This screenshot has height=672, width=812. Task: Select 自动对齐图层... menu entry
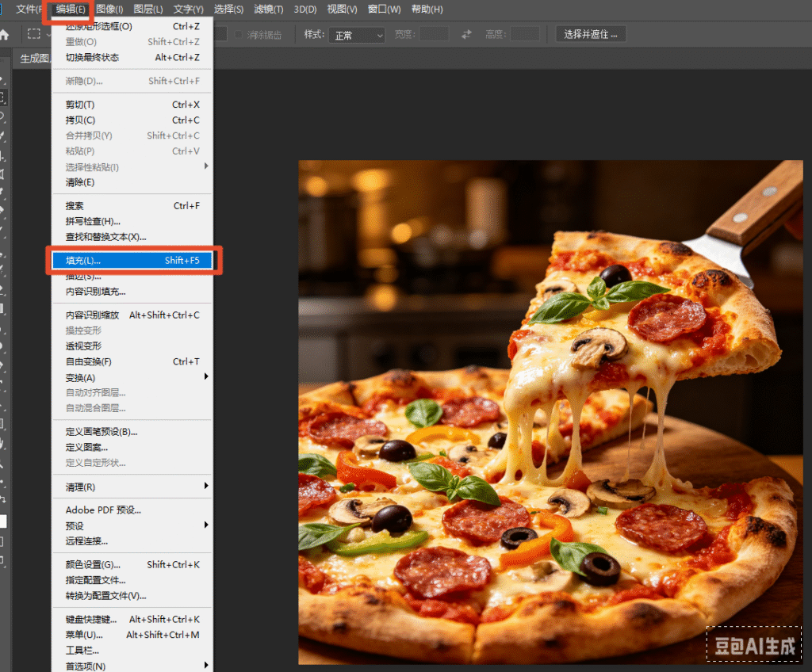pos(132,392)
